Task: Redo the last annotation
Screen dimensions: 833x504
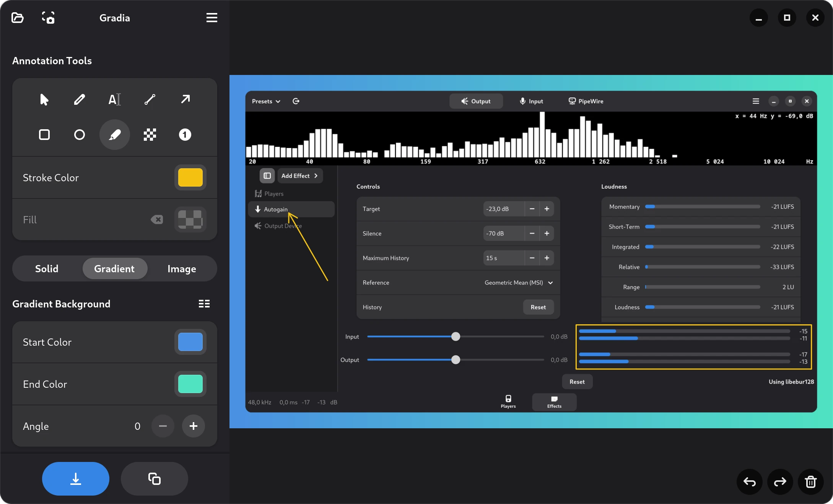Action: [x=780, y=482]
